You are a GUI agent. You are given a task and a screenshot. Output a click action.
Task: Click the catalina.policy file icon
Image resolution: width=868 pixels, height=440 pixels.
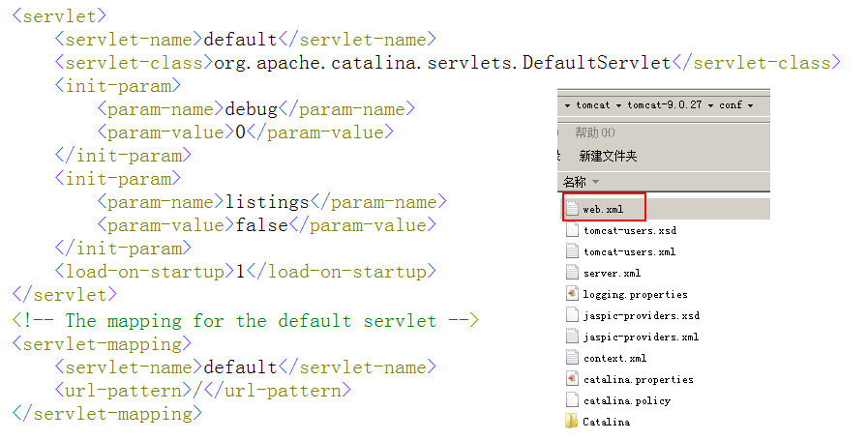pyautogui.click(x=572, y=400)
